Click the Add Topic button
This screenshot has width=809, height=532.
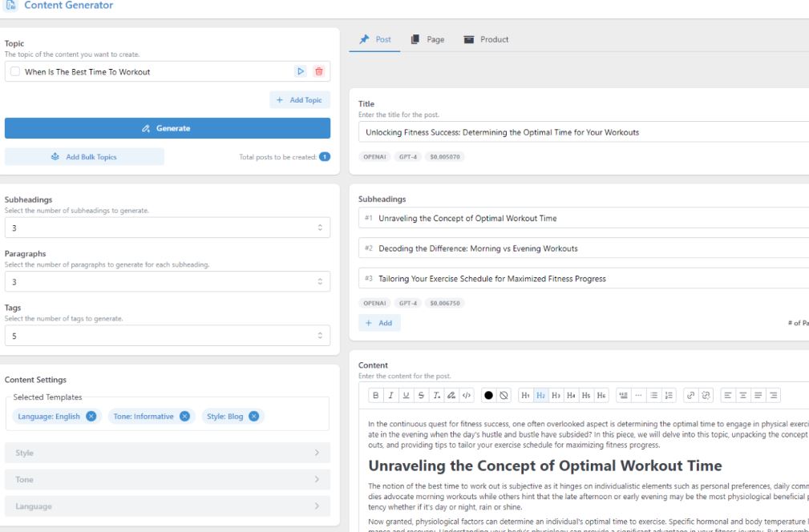[300, 100]
